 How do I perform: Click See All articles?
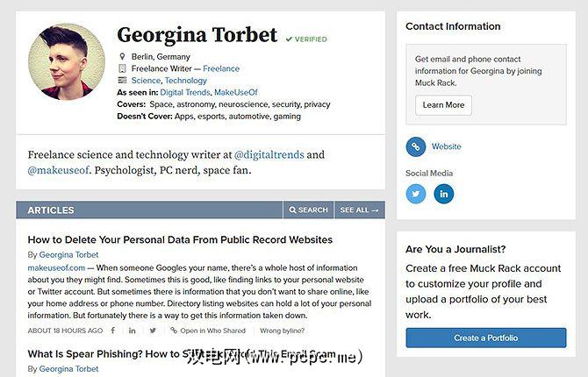(359, 210)
